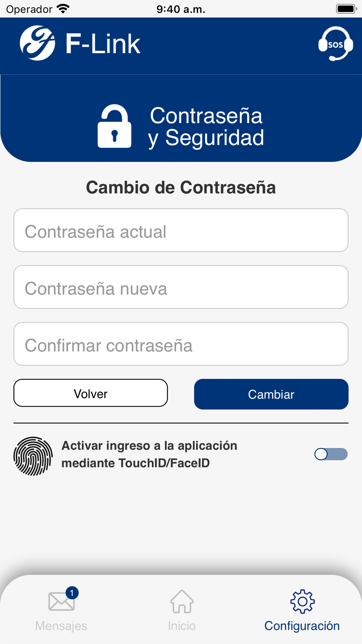Select the Configuración tab label
The height and width of the screenshot is (644, 362).
pyautogui.click(x=302, y=626)
